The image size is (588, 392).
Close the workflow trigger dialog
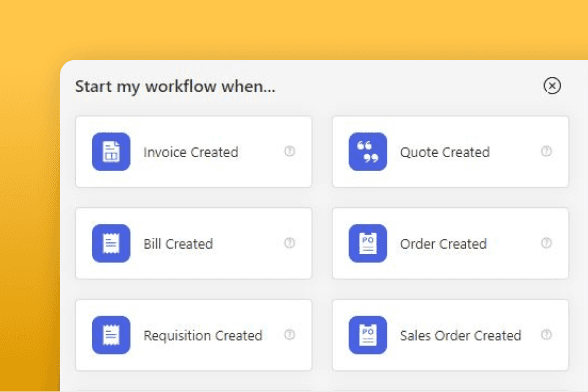coord(552,86)
